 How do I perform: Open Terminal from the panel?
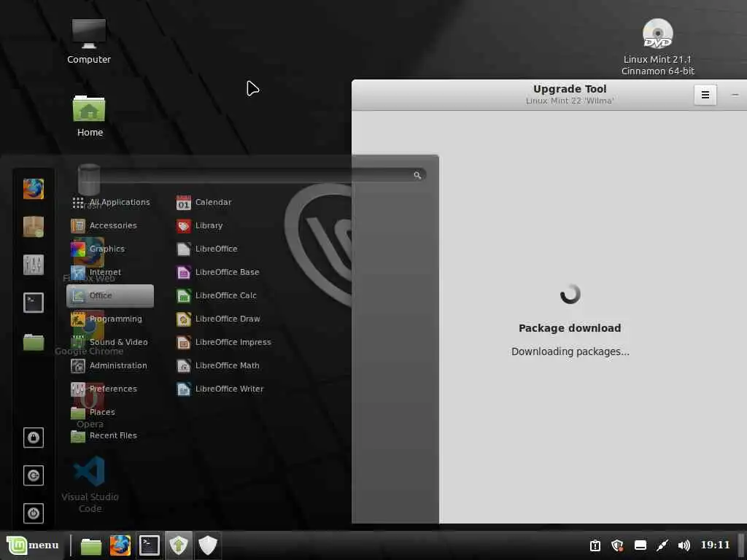149,545
